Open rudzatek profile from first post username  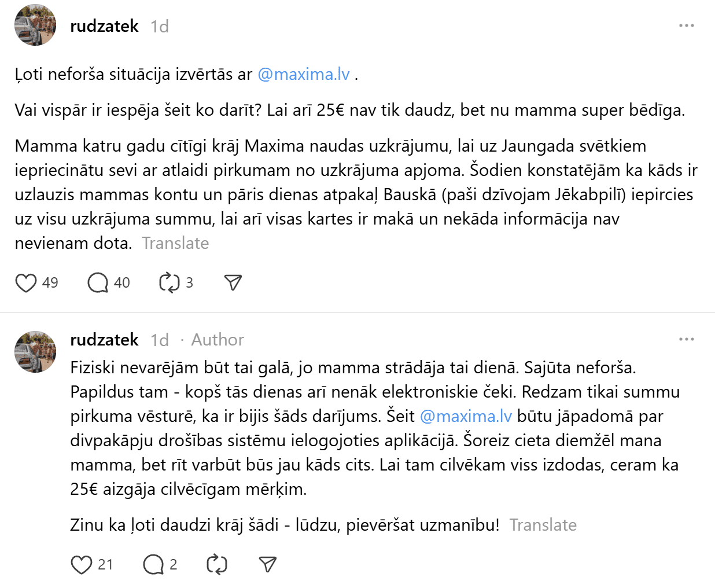pyautogui.click(x=104, y=26)
